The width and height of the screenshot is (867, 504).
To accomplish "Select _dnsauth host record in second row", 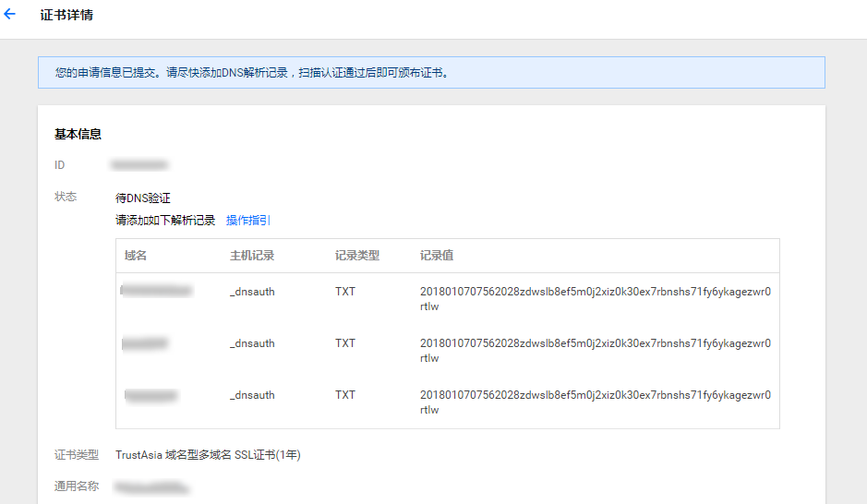I will 252,343.
